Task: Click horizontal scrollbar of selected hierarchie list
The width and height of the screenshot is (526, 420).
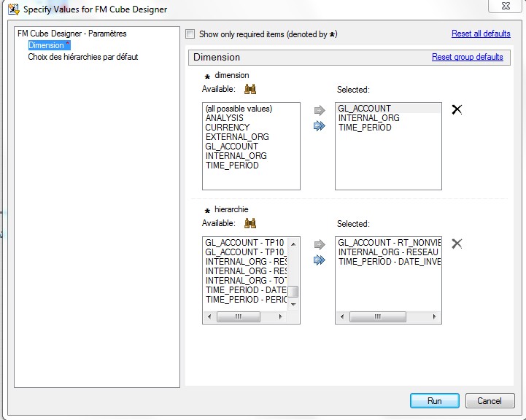Action: click(387, 317)
